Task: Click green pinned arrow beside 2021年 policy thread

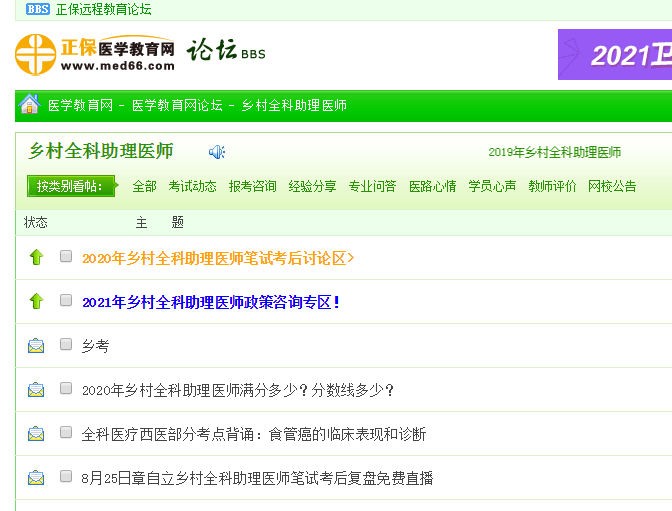Action: click(x=37, y=301)
